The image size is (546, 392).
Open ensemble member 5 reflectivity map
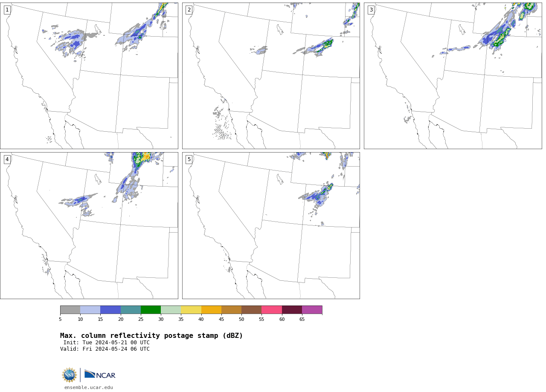(271, 225)
